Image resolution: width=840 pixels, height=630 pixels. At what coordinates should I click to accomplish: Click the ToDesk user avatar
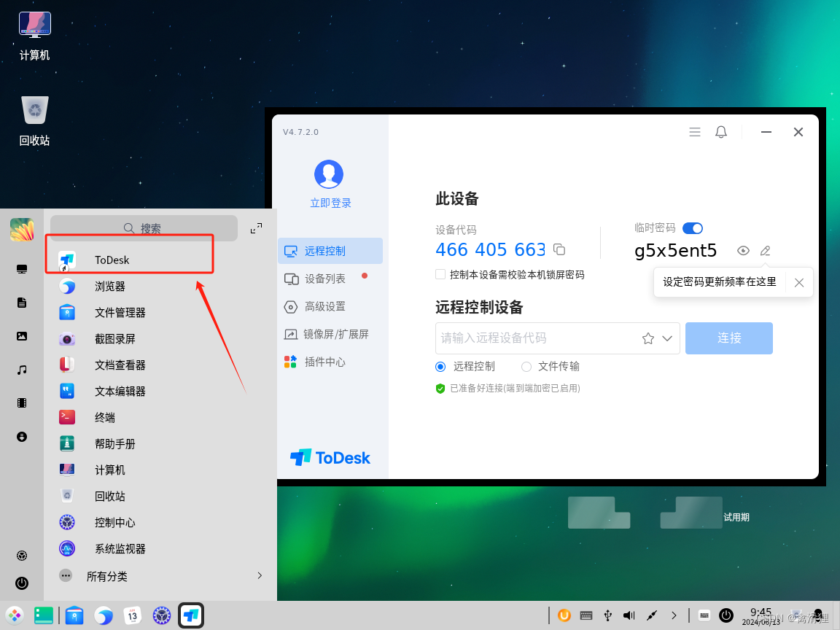(x=329, y=174)
